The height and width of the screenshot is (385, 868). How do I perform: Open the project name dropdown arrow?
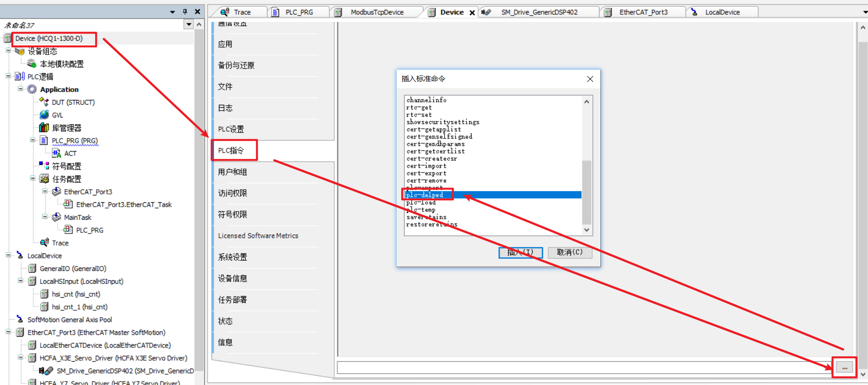(x=189, y=24)
